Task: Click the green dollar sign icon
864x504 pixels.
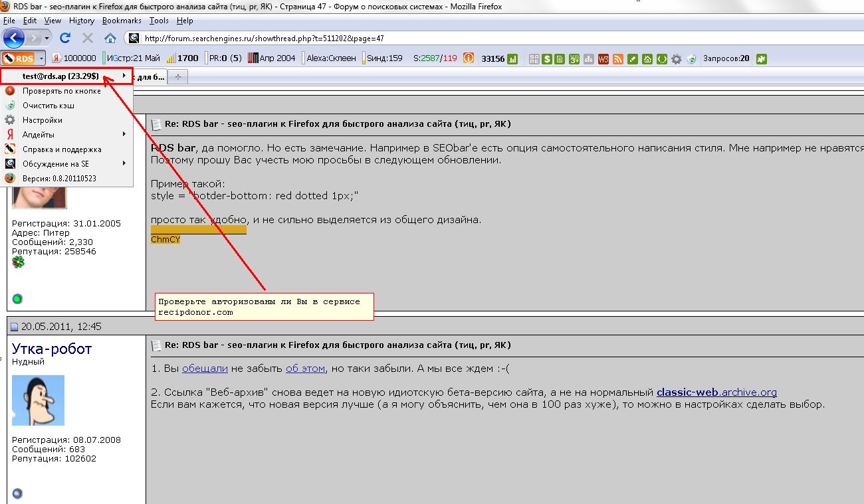Action: coord(547,58)
